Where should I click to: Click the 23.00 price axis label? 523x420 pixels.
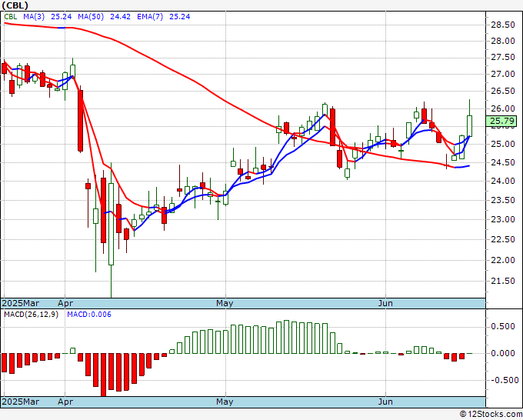(503, 219)
